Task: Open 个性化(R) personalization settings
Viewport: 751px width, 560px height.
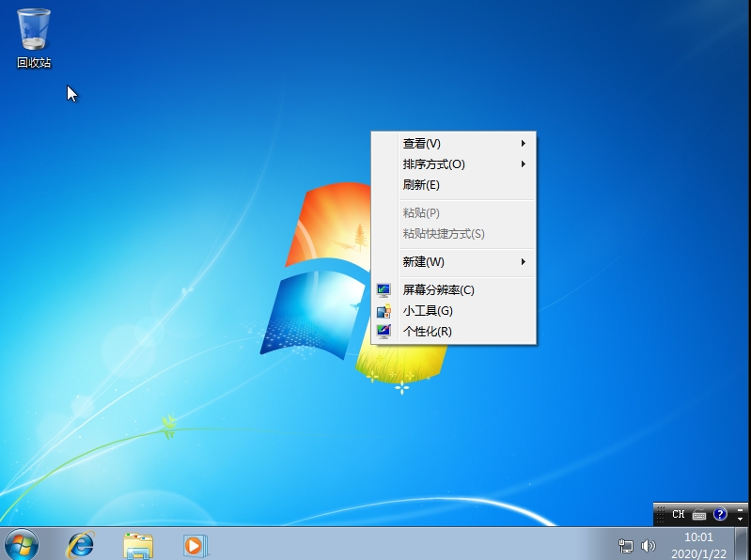Action: 454,332
